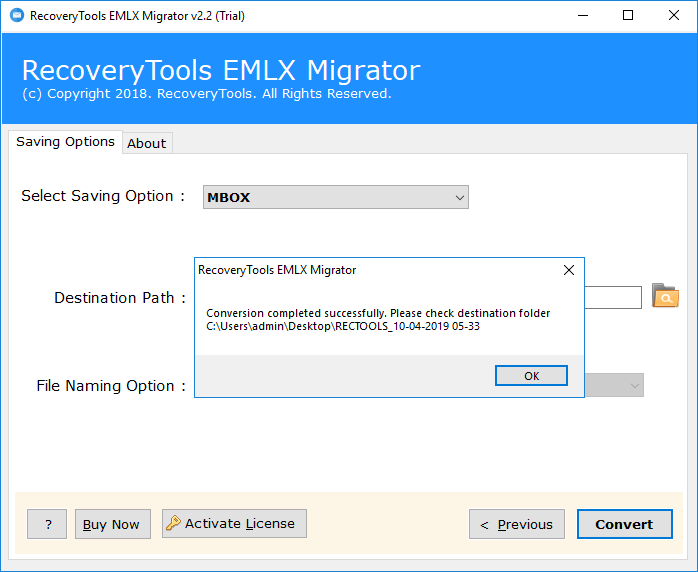This screenshot has height=572, width=698.
Task: Maximize the EMLX Migrator window
Action: (628, 16)
